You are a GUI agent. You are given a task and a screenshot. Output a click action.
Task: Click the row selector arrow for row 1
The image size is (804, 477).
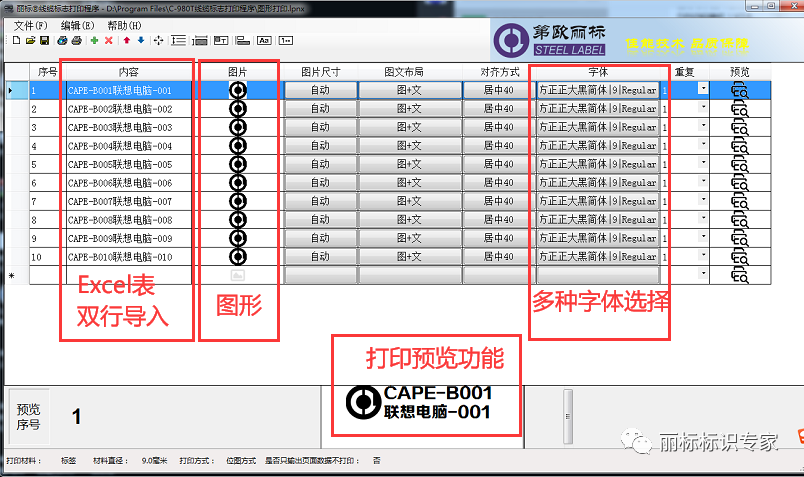point(16,91)
